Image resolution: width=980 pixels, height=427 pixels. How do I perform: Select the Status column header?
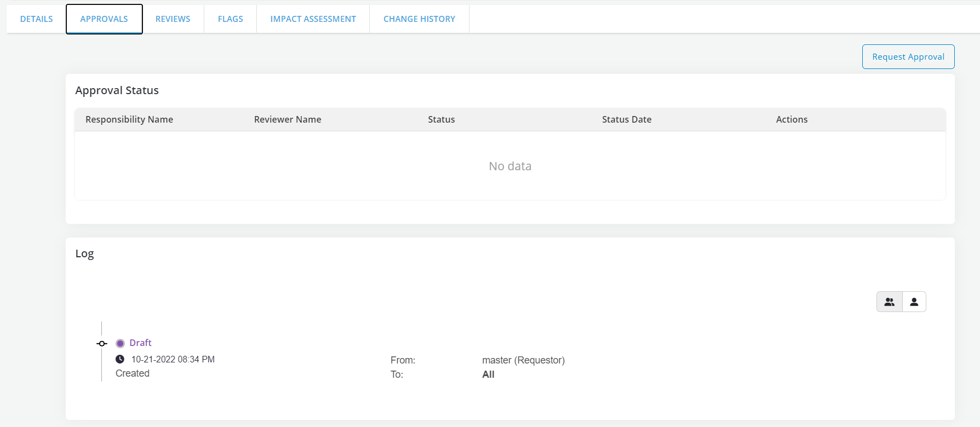pyautogui.click(x=442, y=119)
